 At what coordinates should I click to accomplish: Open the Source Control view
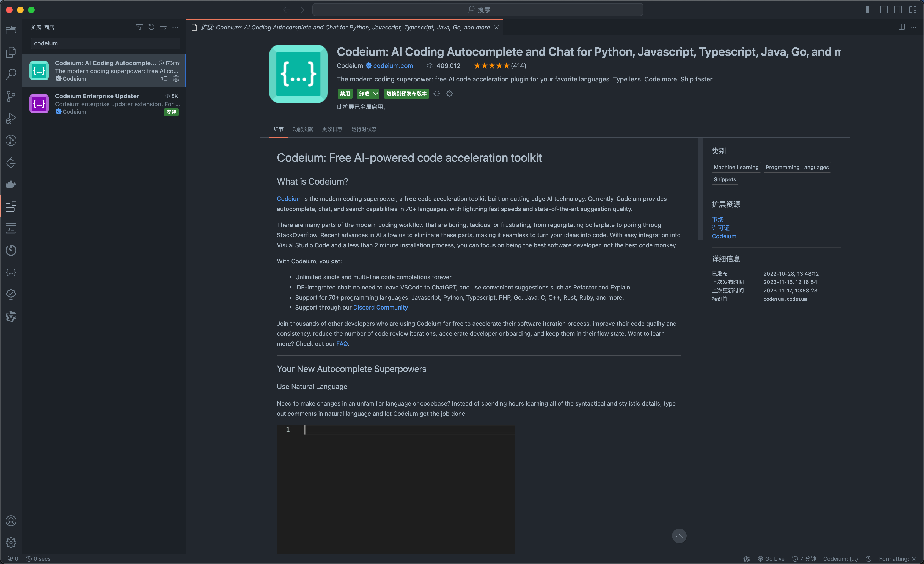[x=11, y=96]
